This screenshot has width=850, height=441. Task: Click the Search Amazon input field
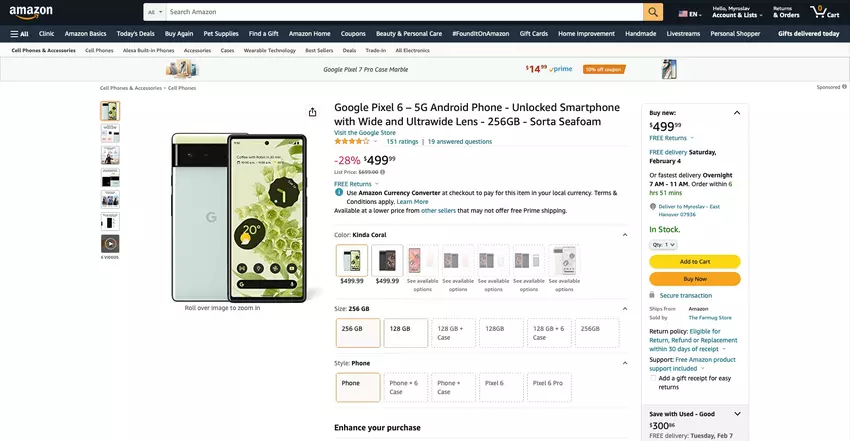(x=400, y=12)
